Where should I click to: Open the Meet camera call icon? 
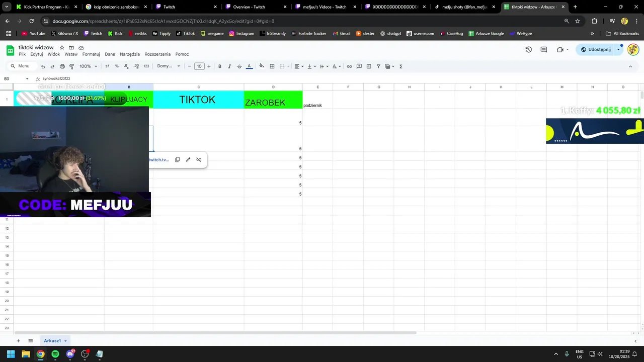[x=560, y=50]
